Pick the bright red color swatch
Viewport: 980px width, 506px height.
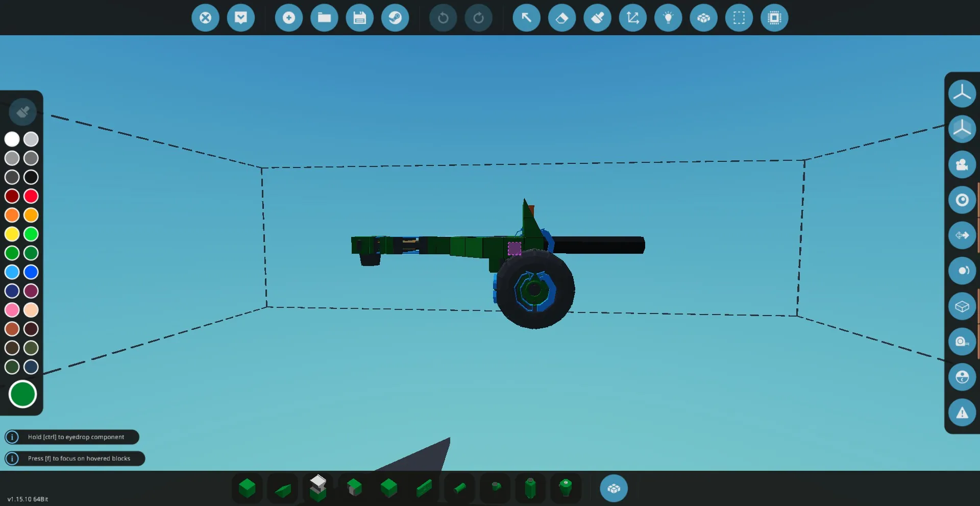(x=31, y=196)
